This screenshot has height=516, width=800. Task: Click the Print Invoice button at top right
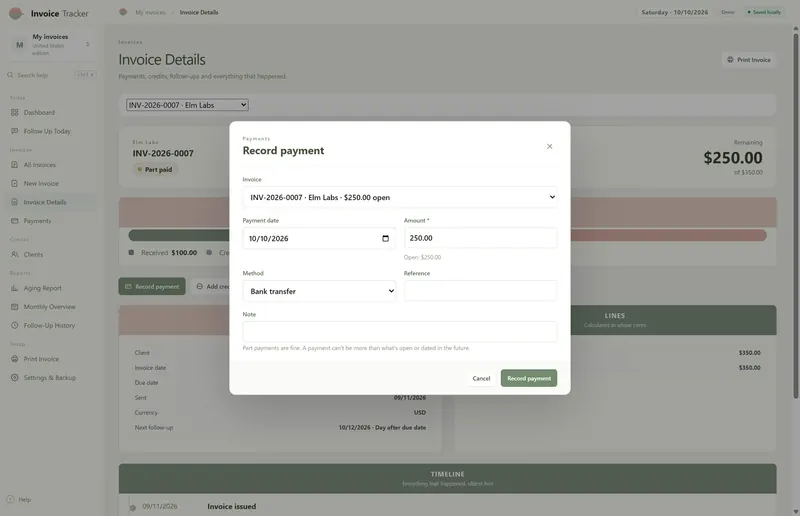pyautogui.click(x=748, y=60)
